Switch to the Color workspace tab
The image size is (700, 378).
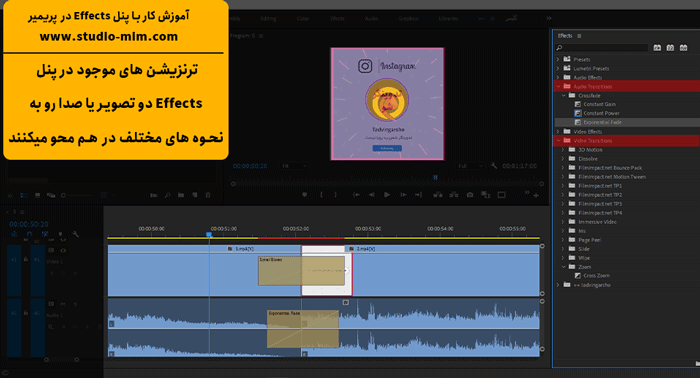303,19
